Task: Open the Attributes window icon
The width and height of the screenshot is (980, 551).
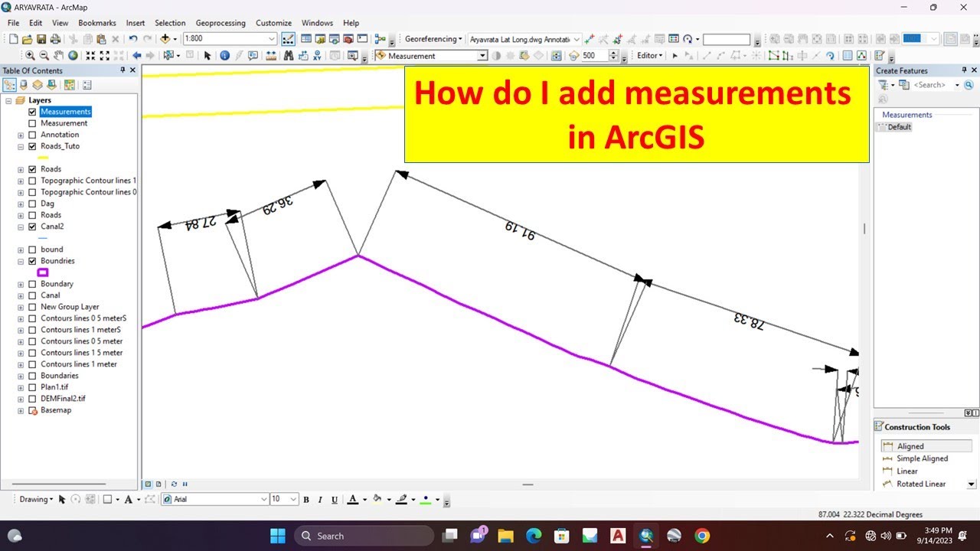Action: point(848,56)
